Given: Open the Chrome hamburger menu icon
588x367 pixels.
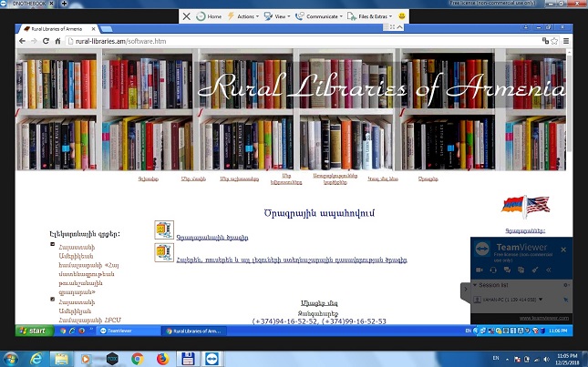Looking at the screenshot, I should tap(566, 41).
